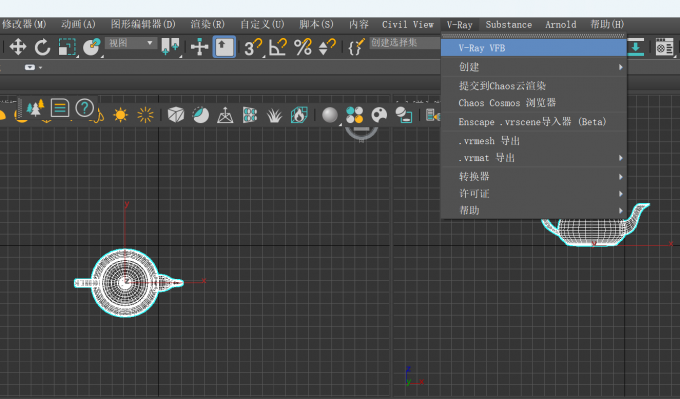This screenshot has height=399, width=680.
Task: Click the Use Pivot Point Center icon
Action: (170, 47)
